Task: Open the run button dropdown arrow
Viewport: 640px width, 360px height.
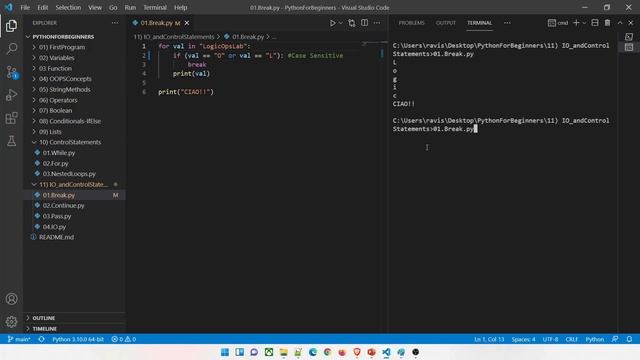Action: click(x=340, y=23)
